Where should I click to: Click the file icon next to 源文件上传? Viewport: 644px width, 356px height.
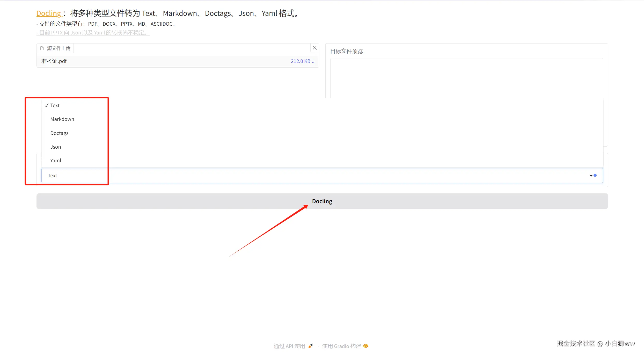42,48
